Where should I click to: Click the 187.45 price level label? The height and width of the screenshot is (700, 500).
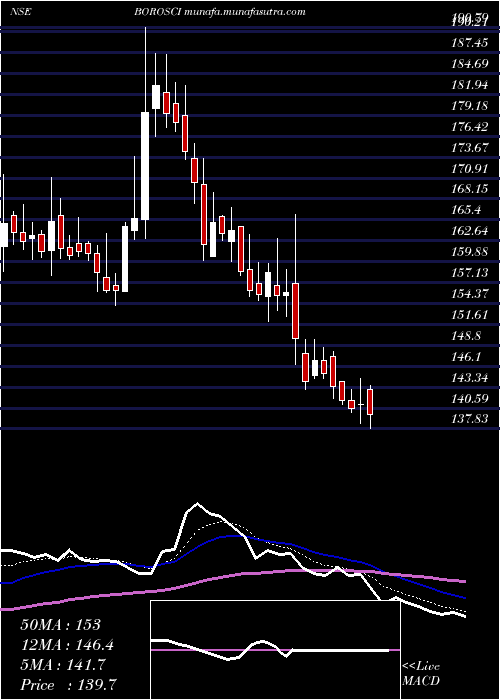point(470,42)
